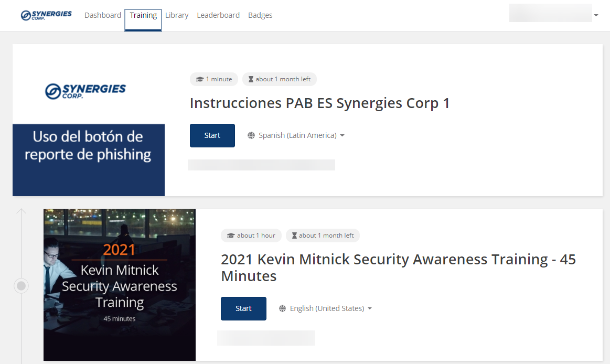Click the Uso del botón de reporte thumbnail
The width and height of the screenshot is (610, 364).
click(89, 120)
